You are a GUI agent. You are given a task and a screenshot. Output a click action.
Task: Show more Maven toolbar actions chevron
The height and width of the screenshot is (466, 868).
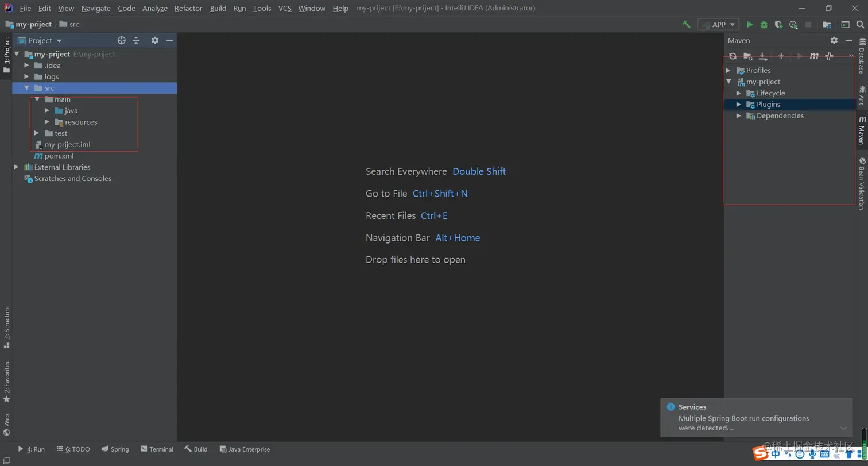click(x=851, y=55)
